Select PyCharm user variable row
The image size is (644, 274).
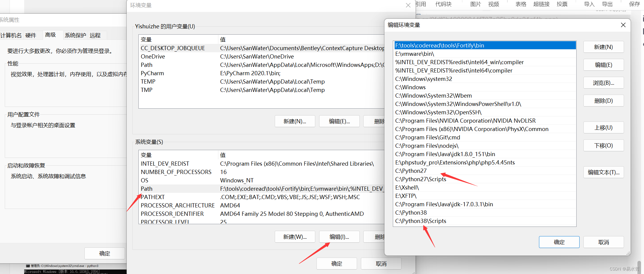point(262,73)
